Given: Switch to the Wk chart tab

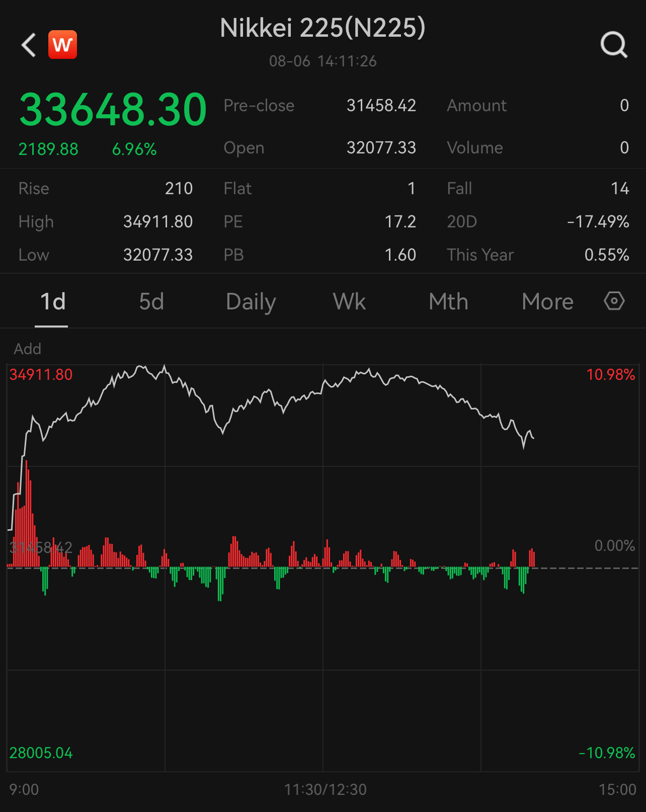Looking at the screenshot, I should 349,302.
